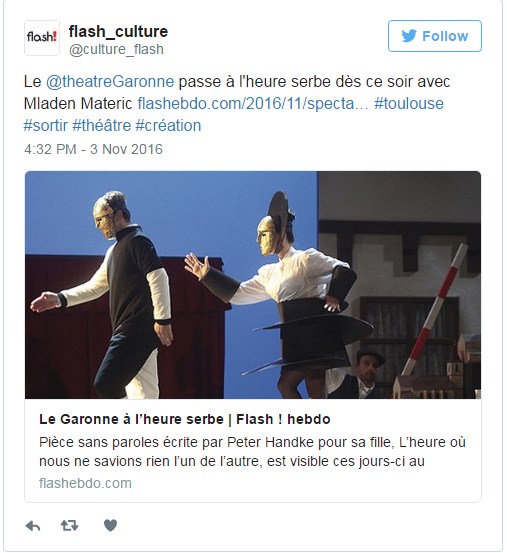Retweet this post via retweet icon
The width and height of the screenshot is (507, 553).
[x=69, y=525]
